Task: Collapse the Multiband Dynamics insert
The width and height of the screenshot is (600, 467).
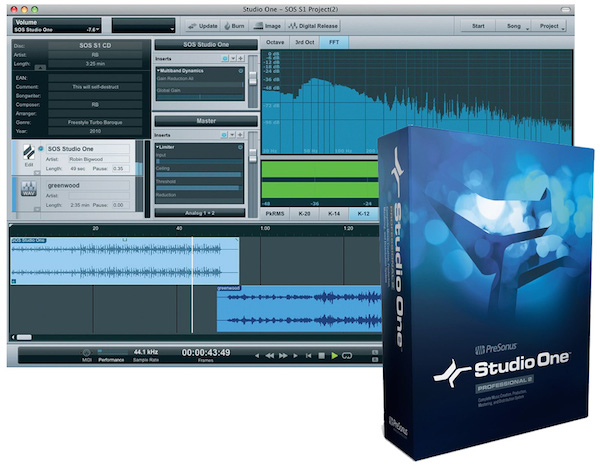Action: tap(158, 71)
